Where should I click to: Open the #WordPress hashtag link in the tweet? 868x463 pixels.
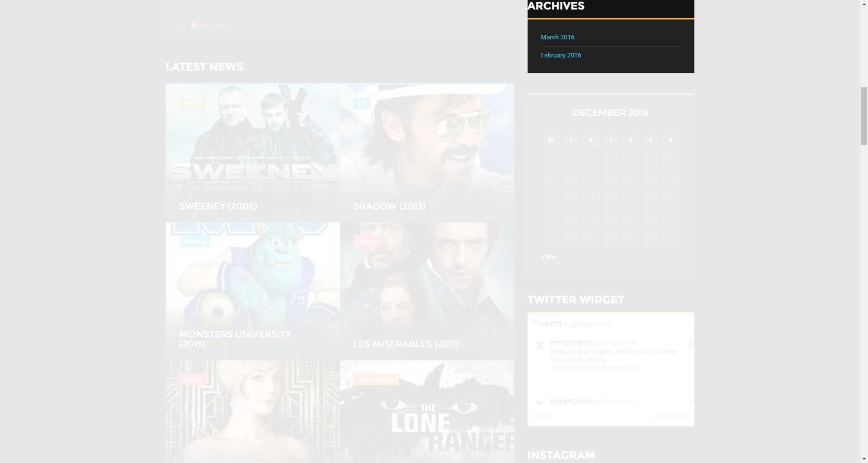click(x=567, y=360)
